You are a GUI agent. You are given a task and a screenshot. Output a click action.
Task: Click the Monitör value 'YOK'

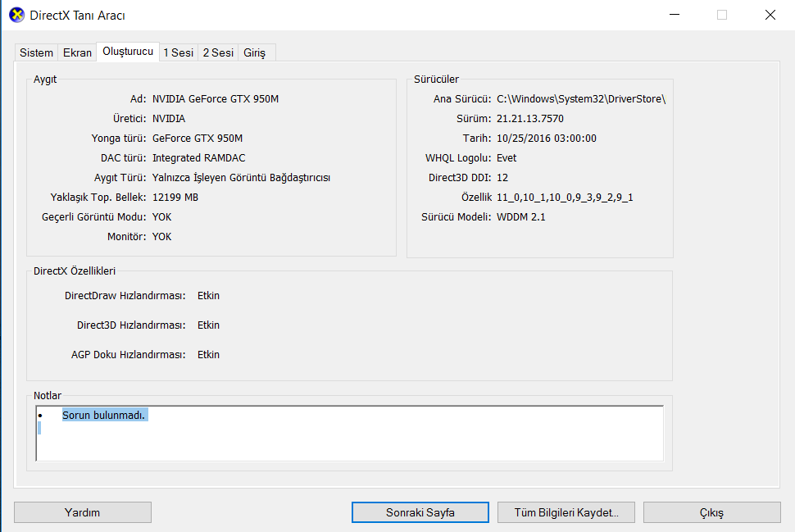(161, 237)
